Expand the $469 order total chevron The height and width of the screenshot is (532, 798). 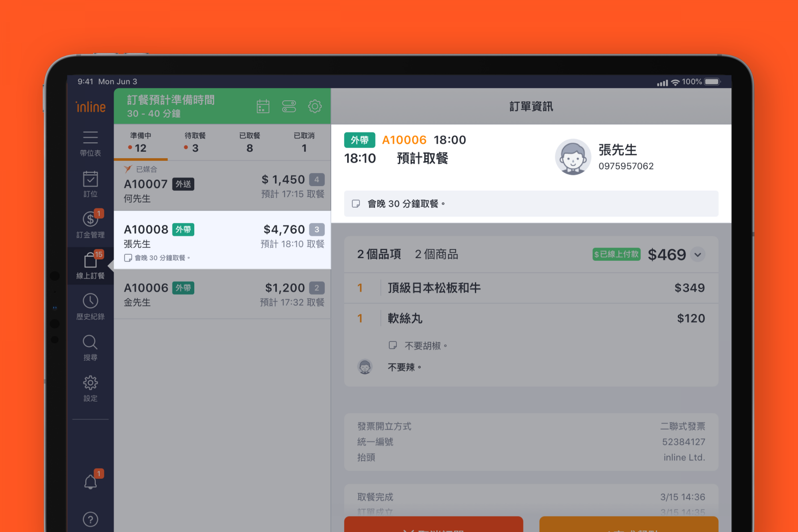coord(698,254)
